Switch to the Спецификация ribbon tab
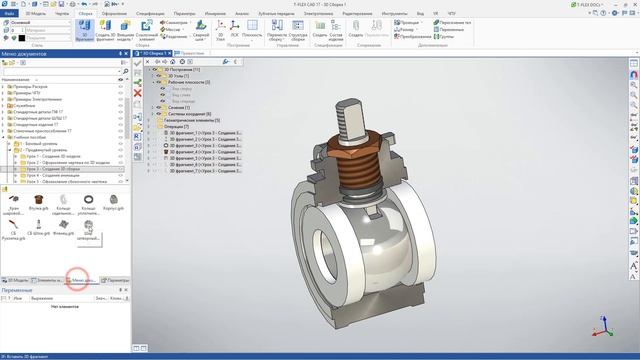Image resolution: width=640 pixels, height=360 pixels. click(x=150, y=13)
